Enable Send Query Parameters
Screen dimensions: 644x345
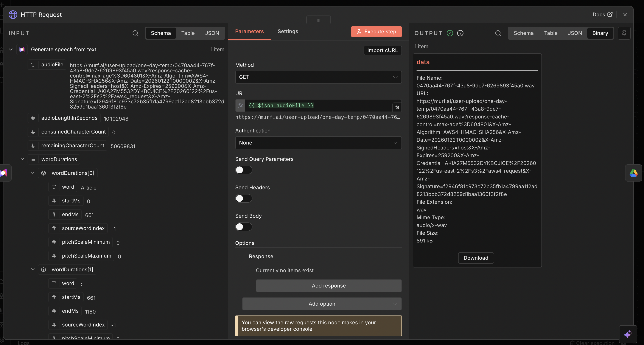click(244, 170)
